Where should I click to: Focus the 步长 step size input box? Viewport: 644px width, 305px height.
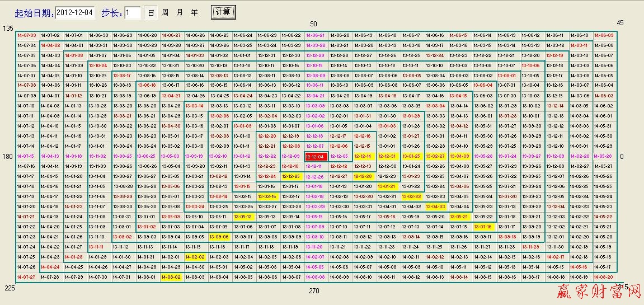tap(132, 12)
